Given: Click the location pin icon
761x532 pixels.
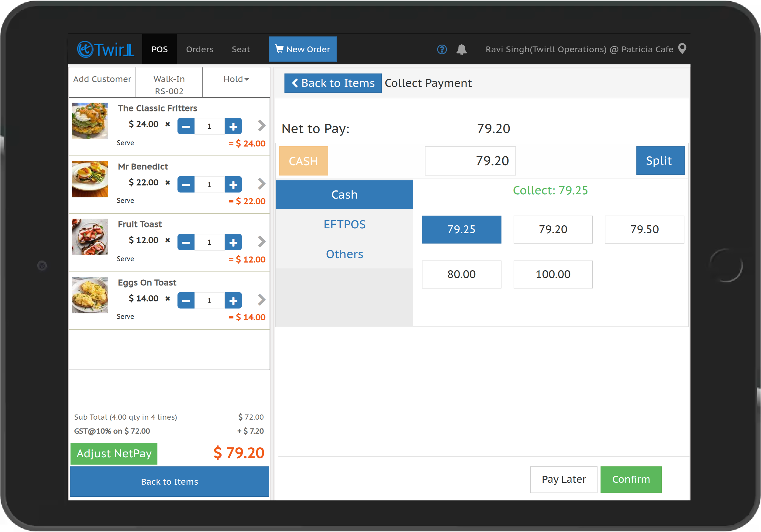Looking at the screenshot, I should click(x=682, y=49).
